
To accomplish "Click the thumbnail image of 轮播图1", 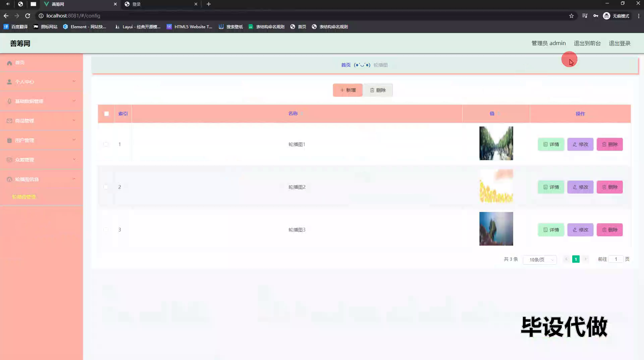I will [496, 143].
